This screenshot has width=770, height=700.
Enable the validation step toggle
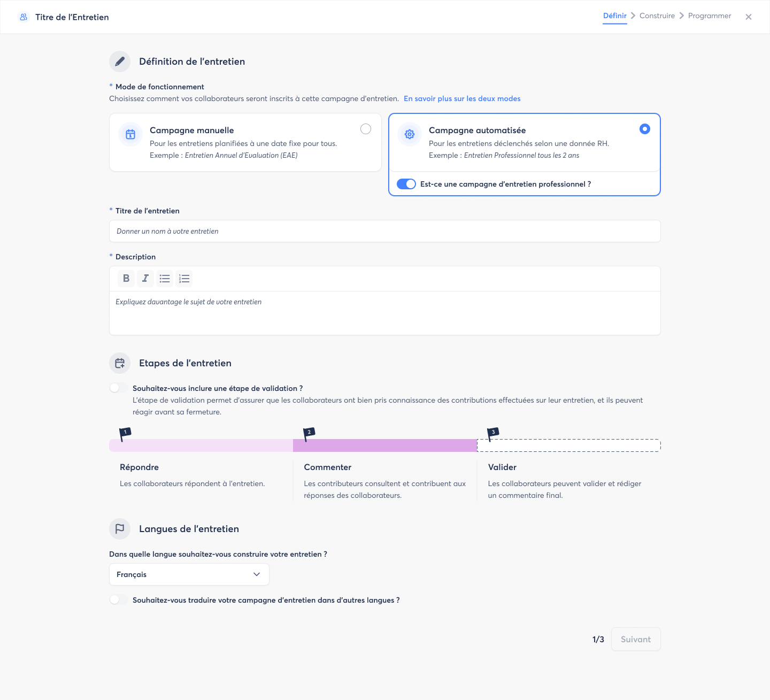(x=118, y=388)
